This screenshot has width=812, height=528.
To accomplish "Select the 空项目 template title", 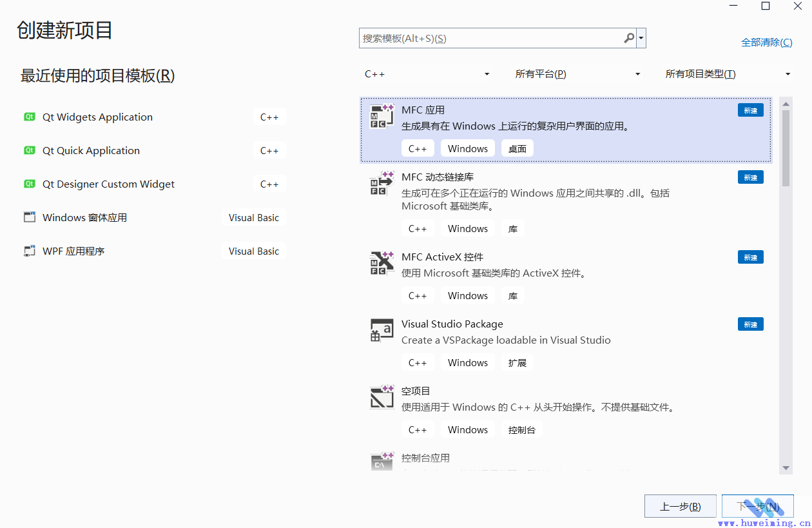I will tap(416, 391).
